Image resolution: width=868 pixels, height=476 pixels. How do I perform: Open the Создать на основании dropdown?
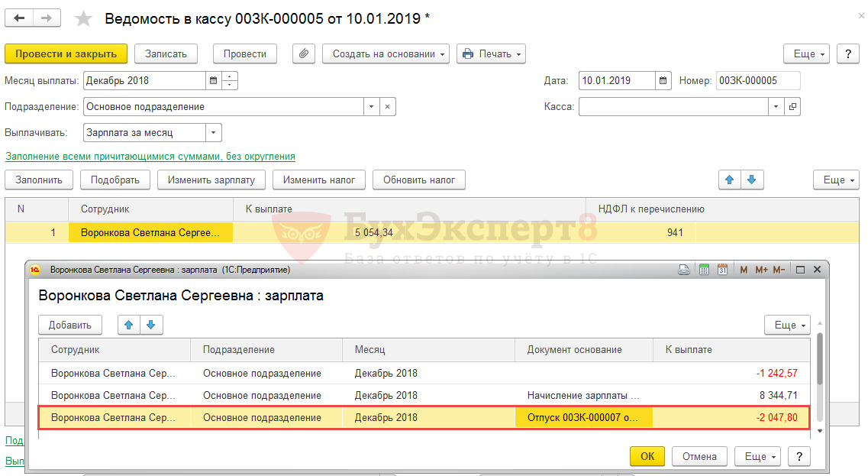tap(386, 53)
